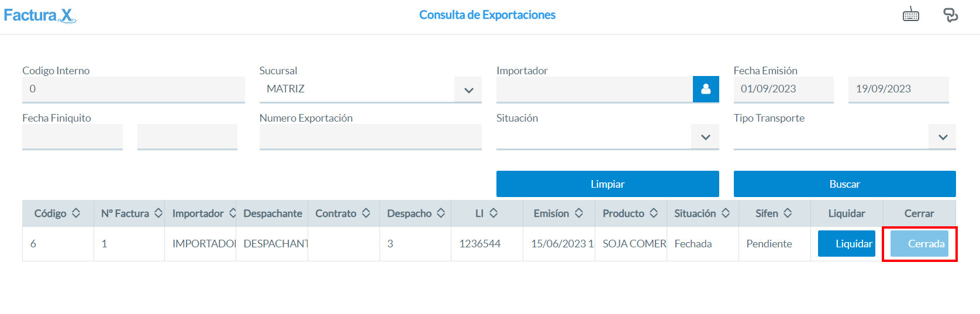
Task: Click the Factura X logo
Action: (40, 15)
